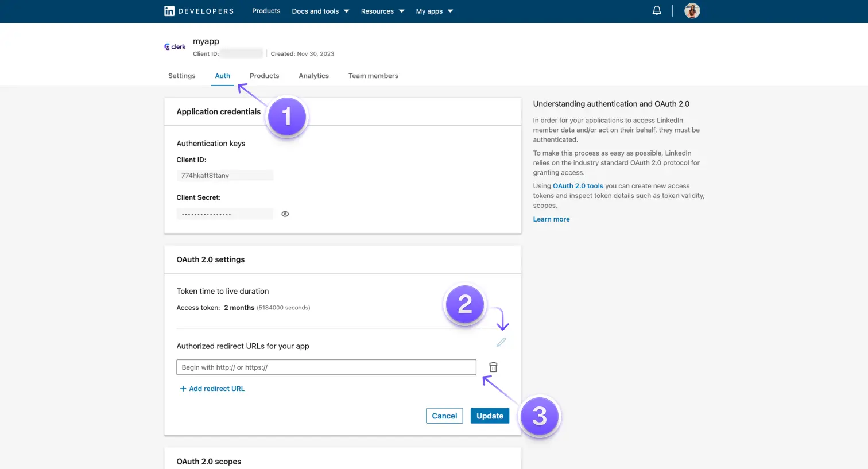The image size is (868, 469).
Task: Delete the redirect URL with the trash icon
Action: pyautogui.click(x=493, y=366)
